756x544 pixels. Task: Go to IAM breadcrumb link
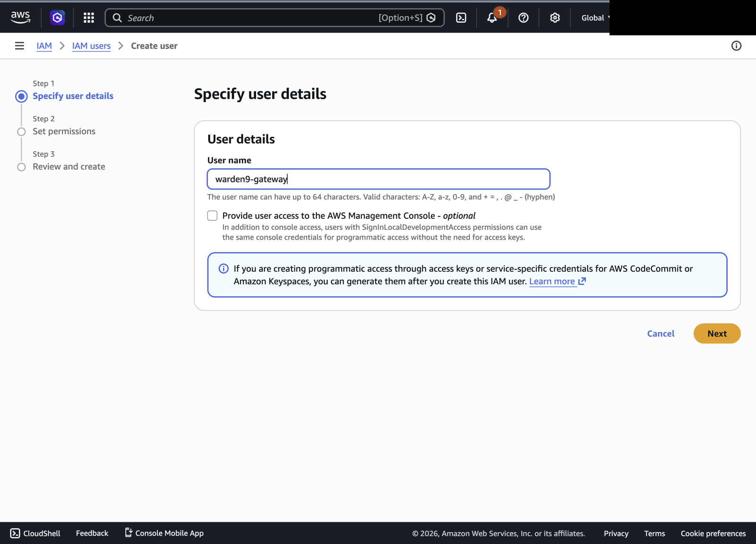coord(44,46)
